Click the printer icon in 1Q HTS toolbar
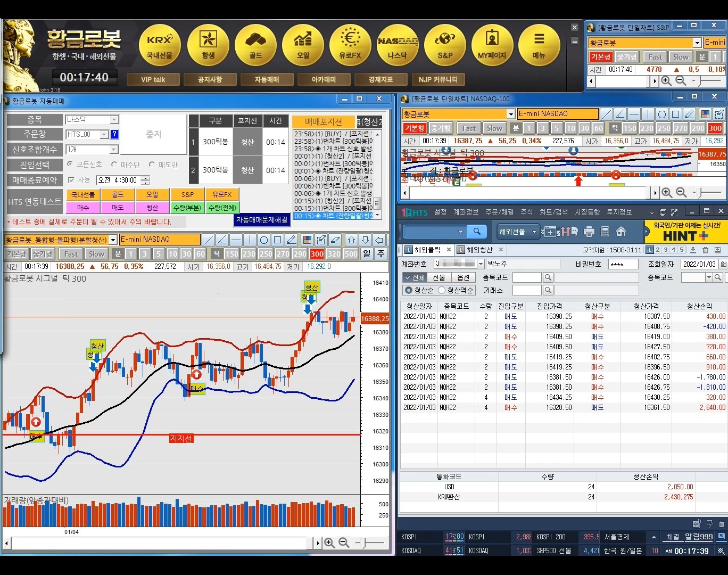The image size is (728, 575). tap(589, 232)
